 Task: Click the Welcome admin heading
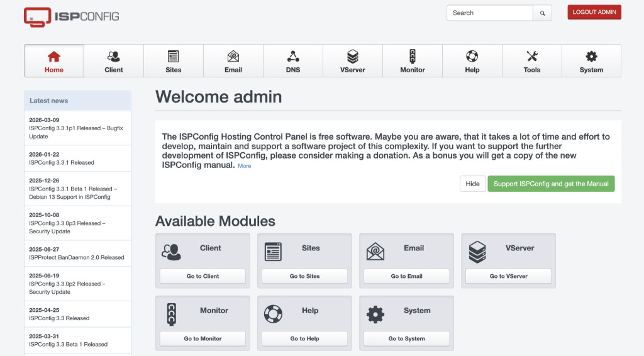(218, 97)
